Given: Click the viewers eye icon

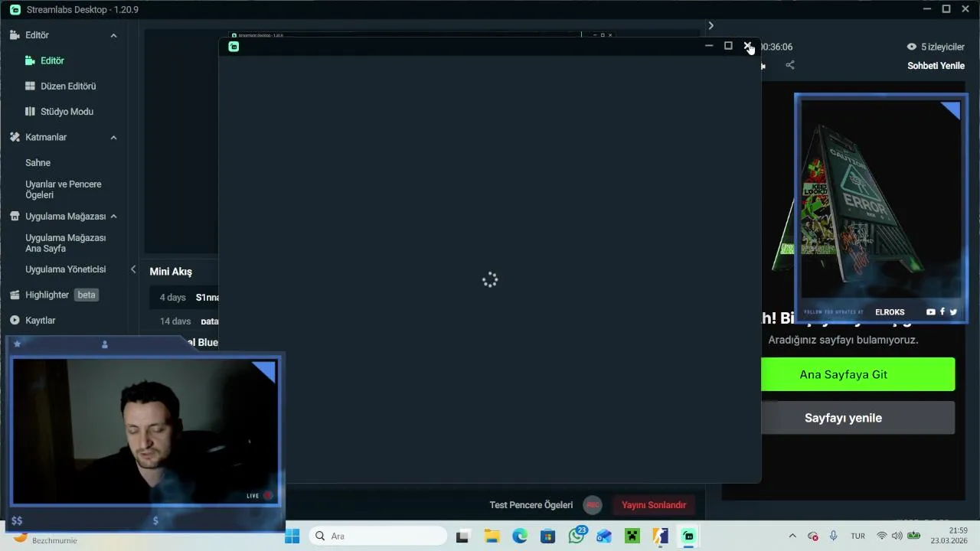Looking at the screenshot, I should (912, 47).
